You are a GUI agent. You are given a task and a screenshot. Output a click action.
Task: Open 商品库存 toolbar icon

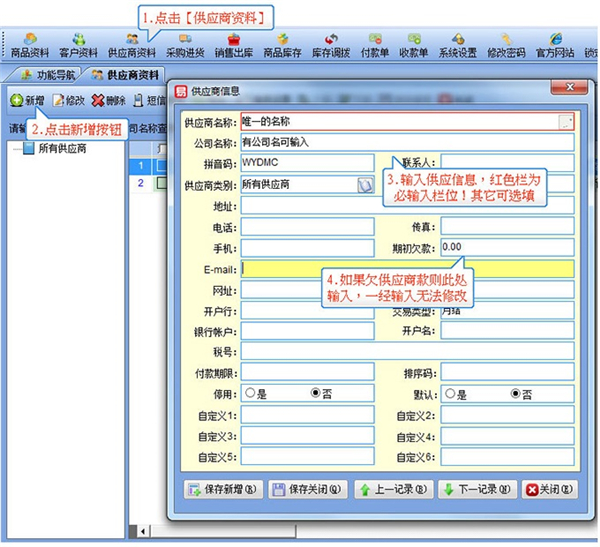[x=282, y=45]
